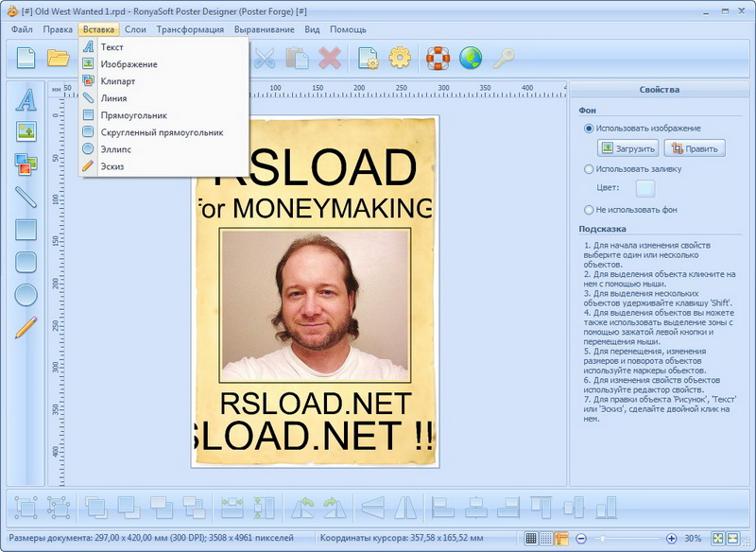Open the Правка menu
The width and height of the screenshot is (756, 552).
58,29
